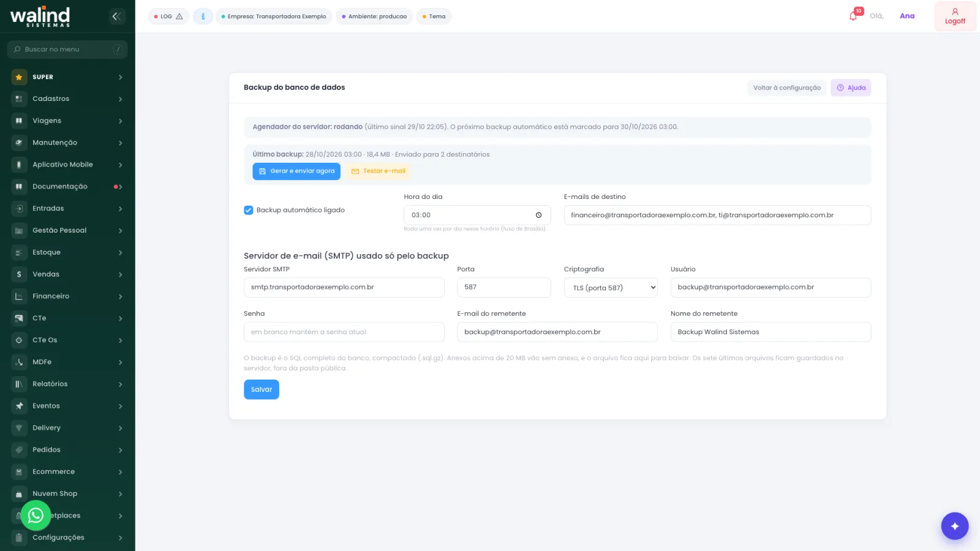Viewport: 980px width, 551px height.
Task: Click the Documentação sidebar icon
Action: coord(19,187)
